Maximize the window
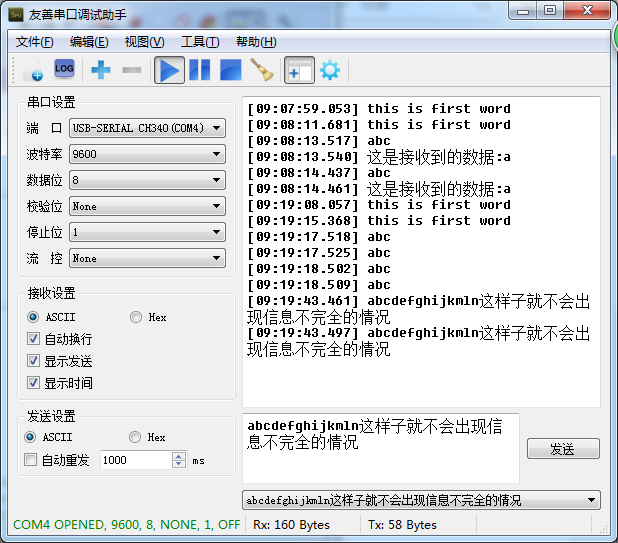The height and width of the screenshot is (543, 618). point(550,10)
